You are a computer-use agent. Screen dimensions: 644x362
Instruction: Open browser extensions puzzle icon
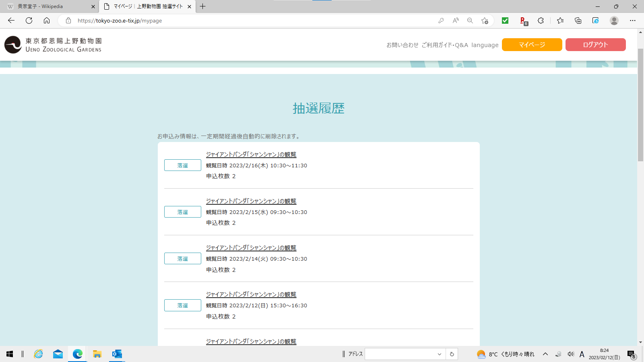pos(541,21)
